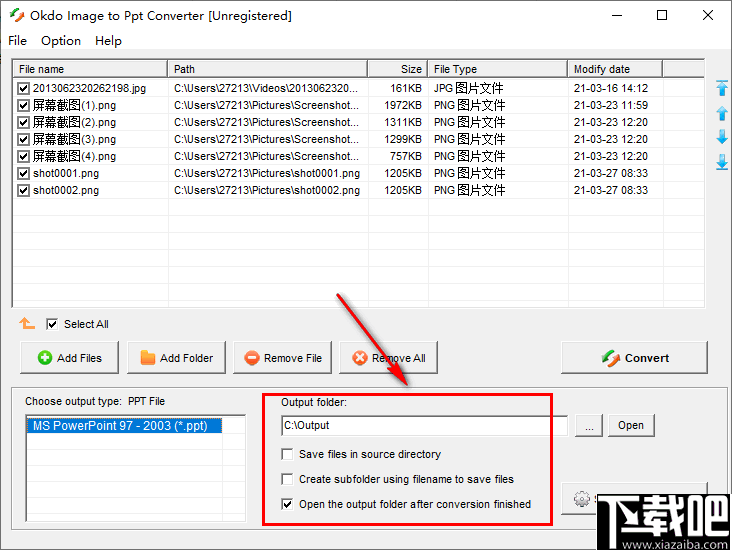The width and height of the screenshot is (732, 550).
Task: Click the 757KB size cell
Action: click(406, 156)
